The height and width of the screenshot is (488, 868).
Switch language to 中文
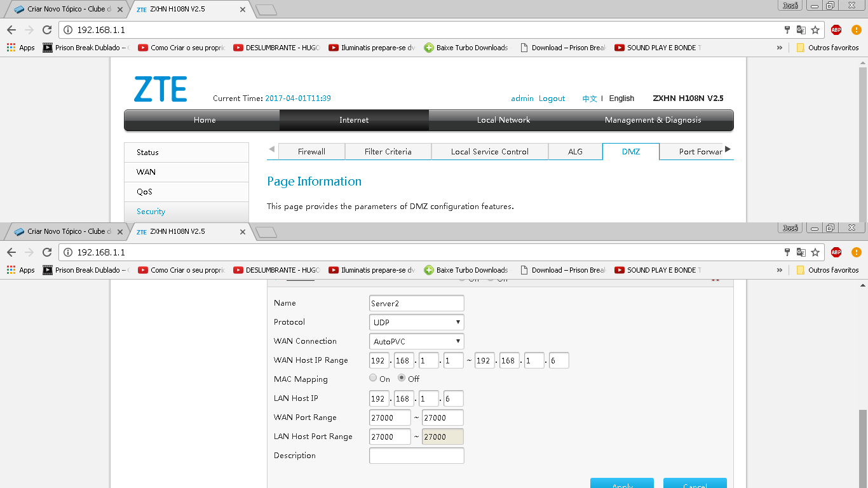click(590, 98)
